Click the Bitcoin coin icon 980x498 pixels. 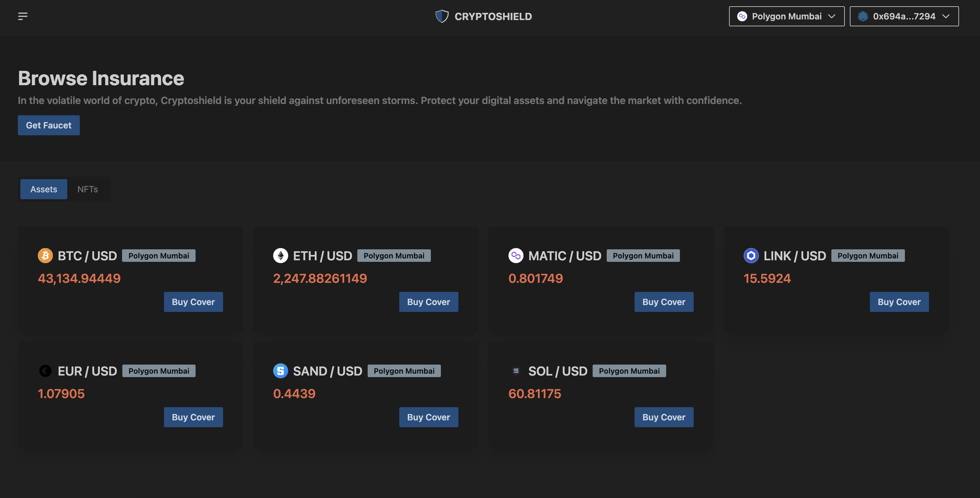(45, 256)
